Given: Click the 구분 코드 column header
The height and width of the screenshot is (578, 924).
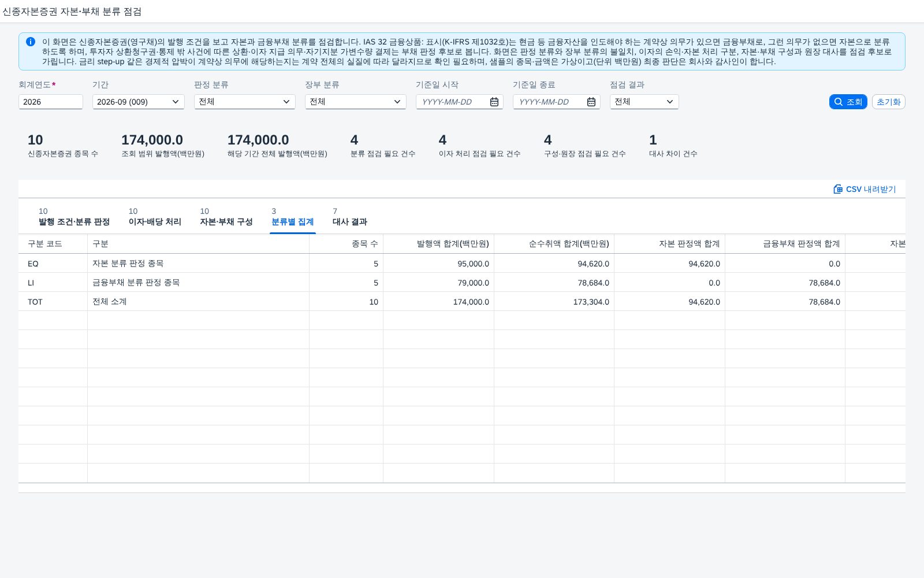Looking at the screenshot, I should 53,244.
